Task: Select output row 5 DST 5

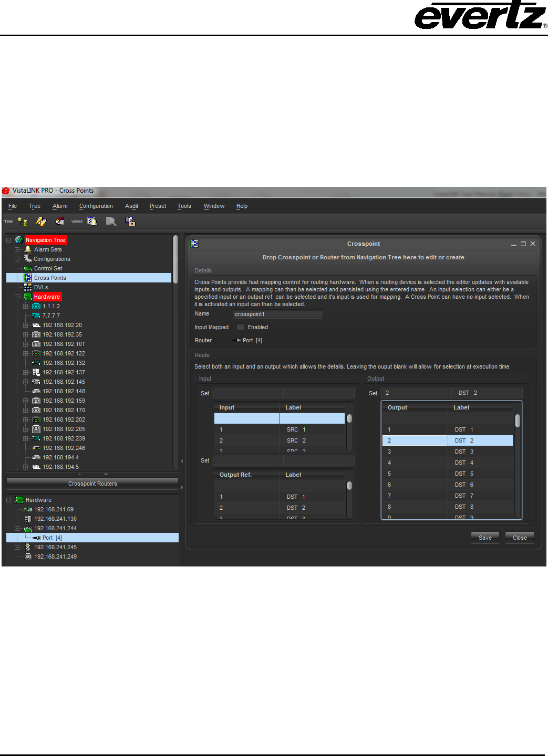Action: coord(448,474)
